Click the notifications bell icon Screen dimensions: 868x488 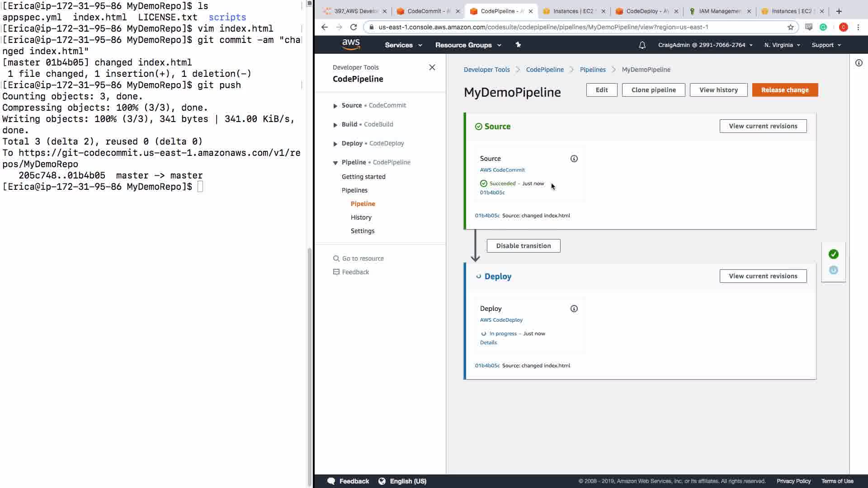[x=642, y=45]
